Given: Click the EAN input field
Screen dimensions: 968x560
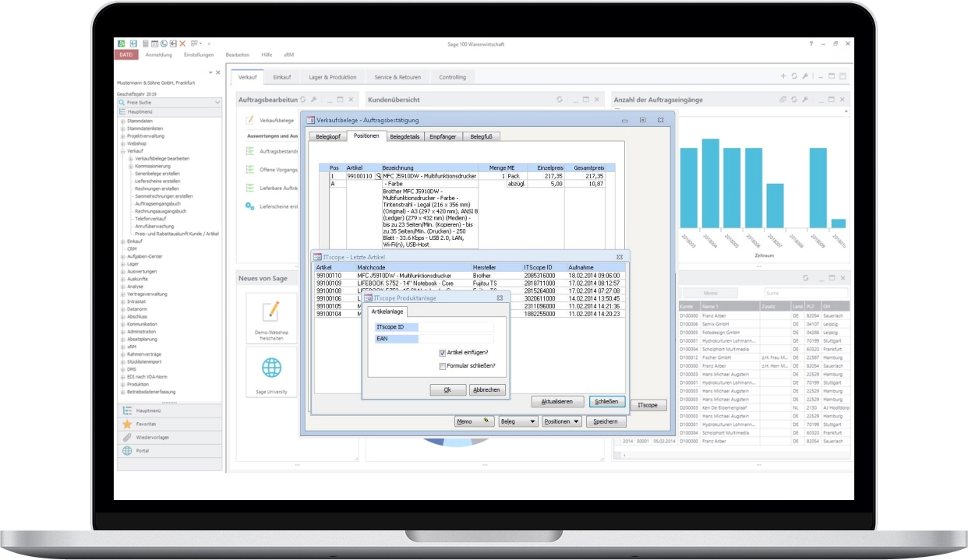Looking at the screenshot, I should tap(456, 339).
